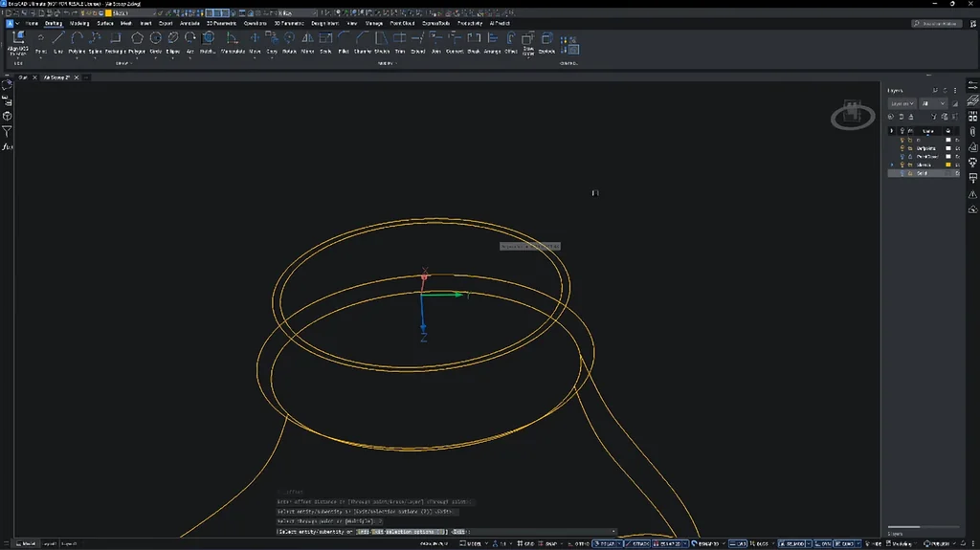
Task: Open the Annotate ribbon tab
Action: [x=189, y=23]
